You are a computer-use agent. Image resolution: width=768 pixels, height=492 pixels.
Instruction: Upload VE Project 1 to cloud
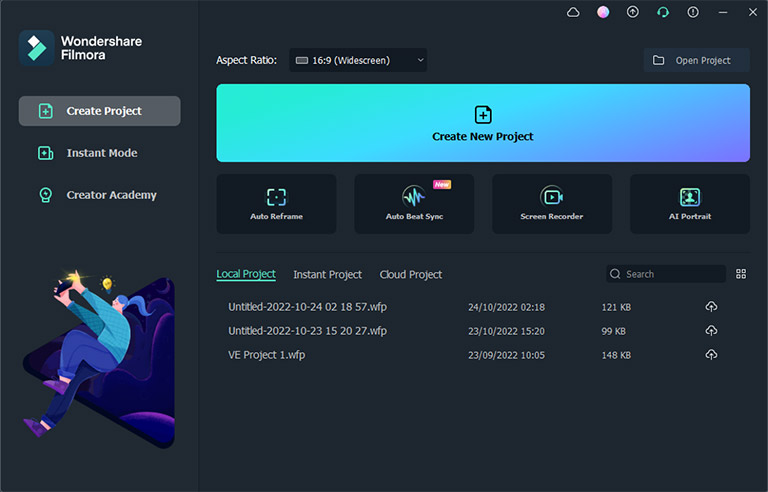pyautogui.click(x=711, y=354)
